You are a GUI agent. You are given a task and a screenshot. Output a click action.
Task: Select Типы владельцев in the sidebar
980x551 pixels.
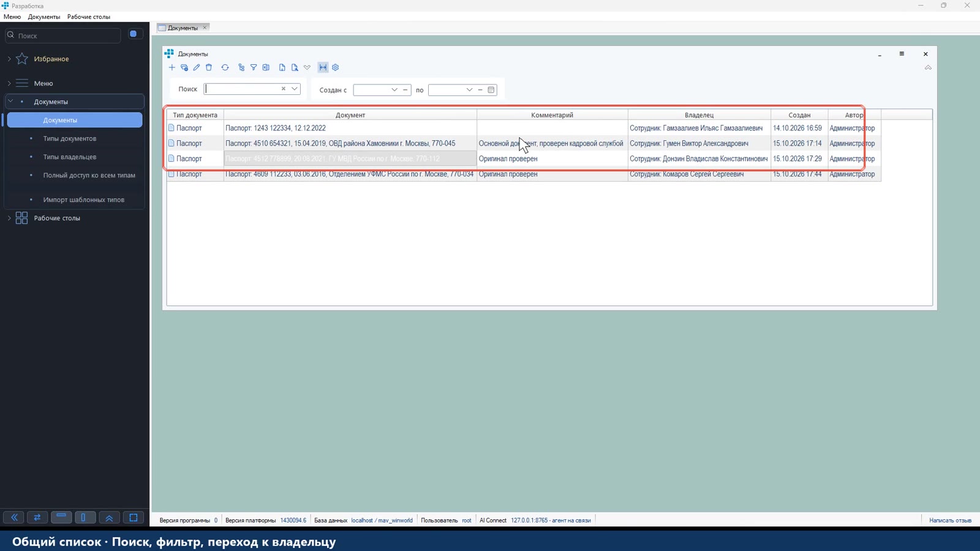click(x=70, y=157)
